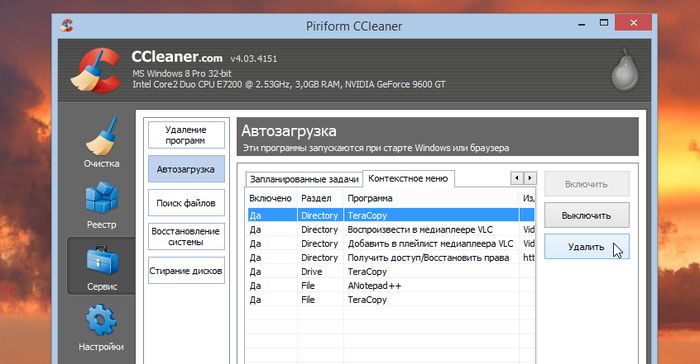Select Воспроизвести в медиаплеере VLC row

[391, 230]
